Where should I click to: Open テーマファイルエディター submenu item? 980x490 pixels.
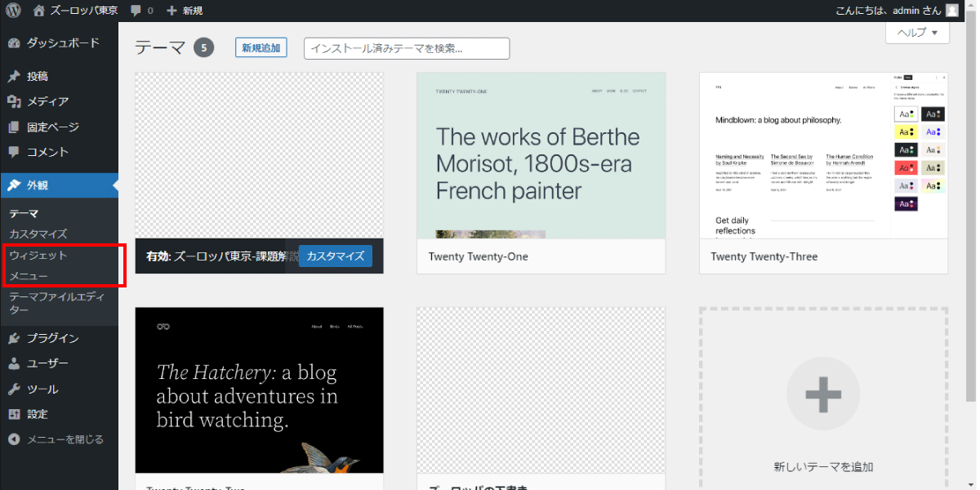coord(57,303)
